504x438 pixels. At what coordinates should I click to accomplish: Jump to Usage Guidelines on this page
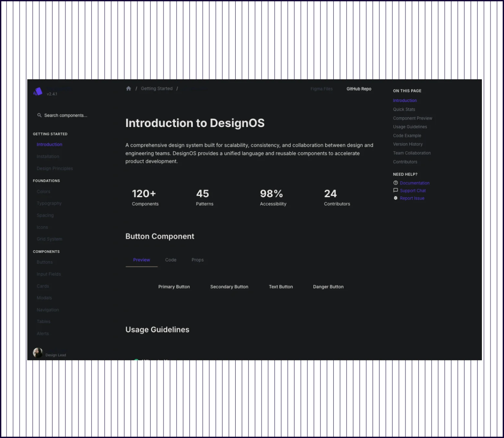[410, 127]
